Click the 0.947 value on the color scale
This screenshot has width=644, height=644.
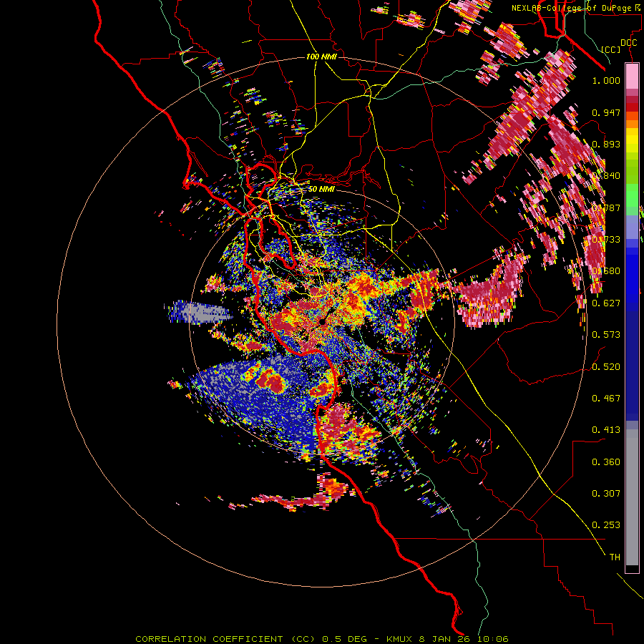606,112
